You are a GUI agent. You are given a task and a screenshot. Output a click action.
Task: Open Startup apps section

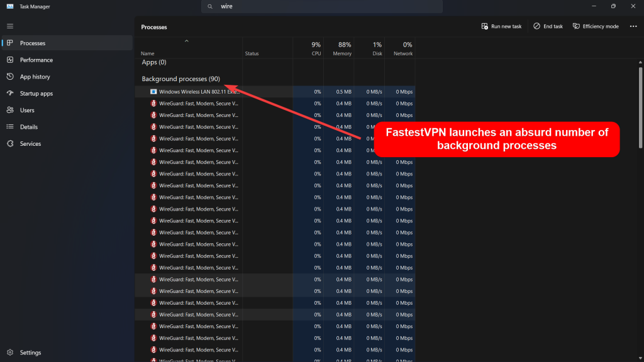pyautogui.click(x=36, y=94)
